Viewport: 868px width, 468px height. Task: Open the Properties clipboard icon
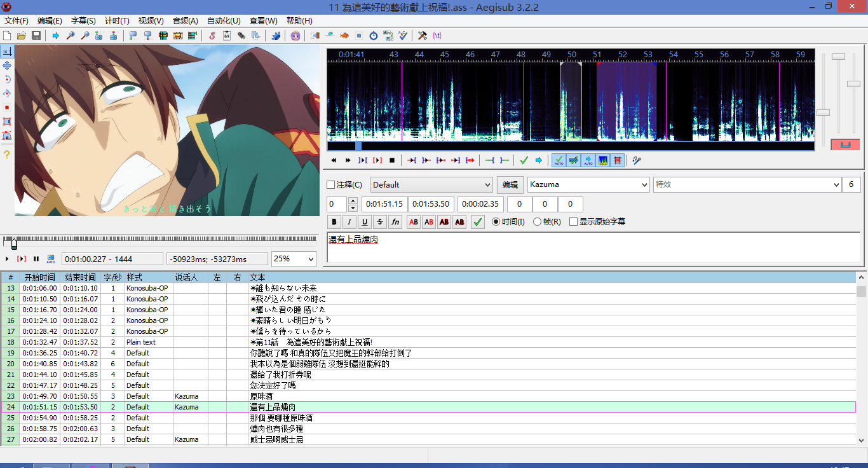[x=227, y=36]
